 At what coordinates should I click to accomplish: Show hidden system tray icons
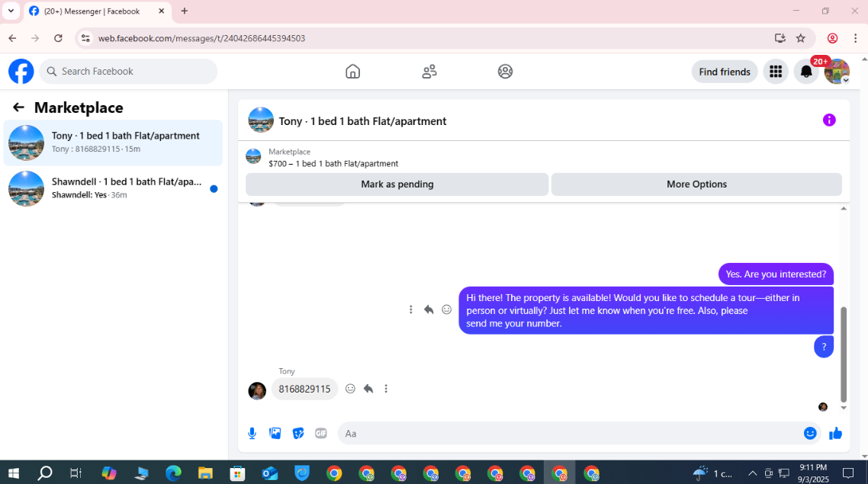(x=752, y=473)
